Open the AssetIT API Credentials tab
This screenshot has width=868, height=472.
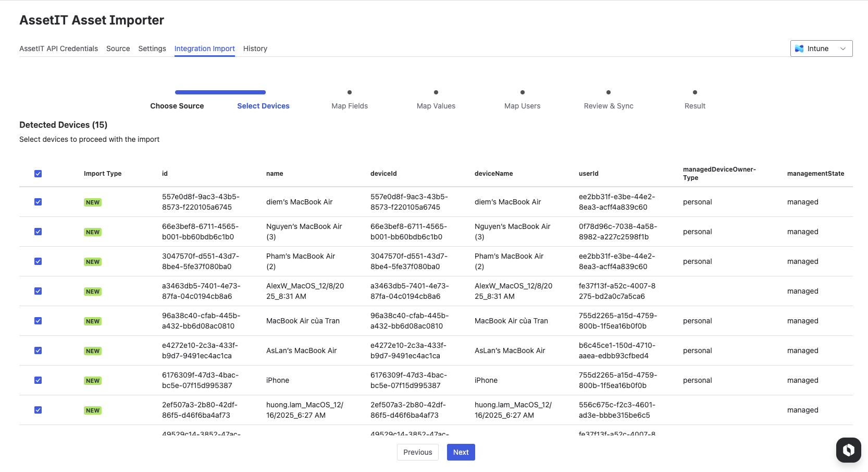tap(58, 49)
